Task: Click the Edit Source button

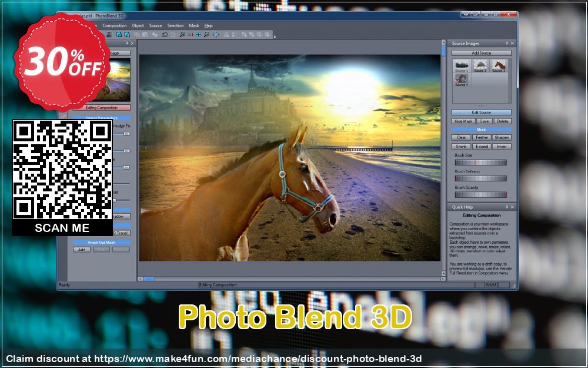Action: pos(482,112)
